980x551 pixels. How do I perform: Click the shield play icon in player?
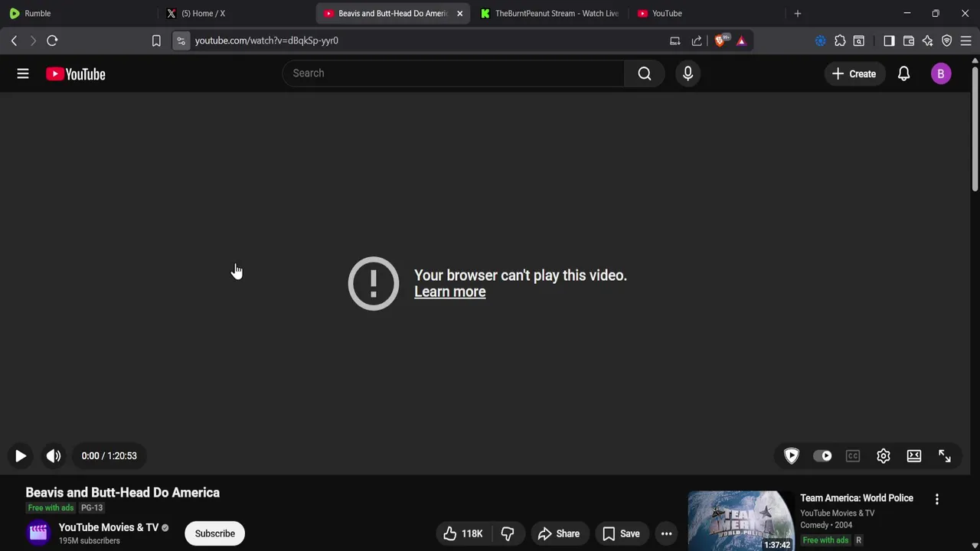(x=792, y=456)
